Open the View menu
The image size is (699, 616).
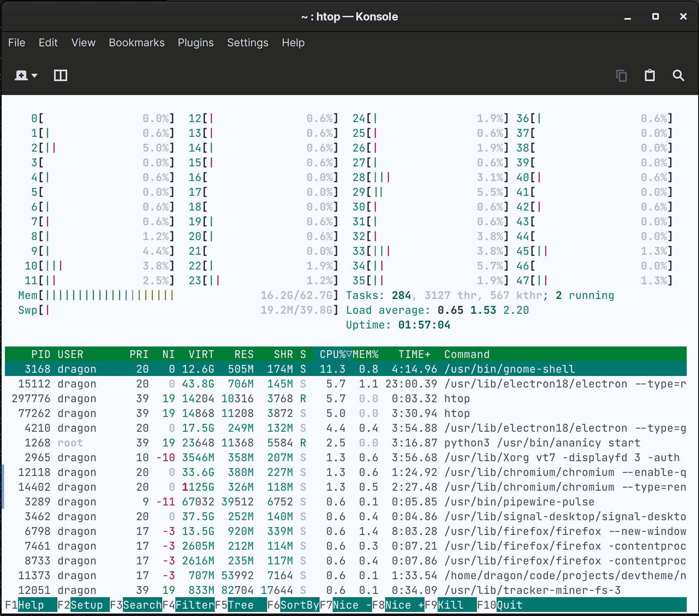tap(84, 43)
